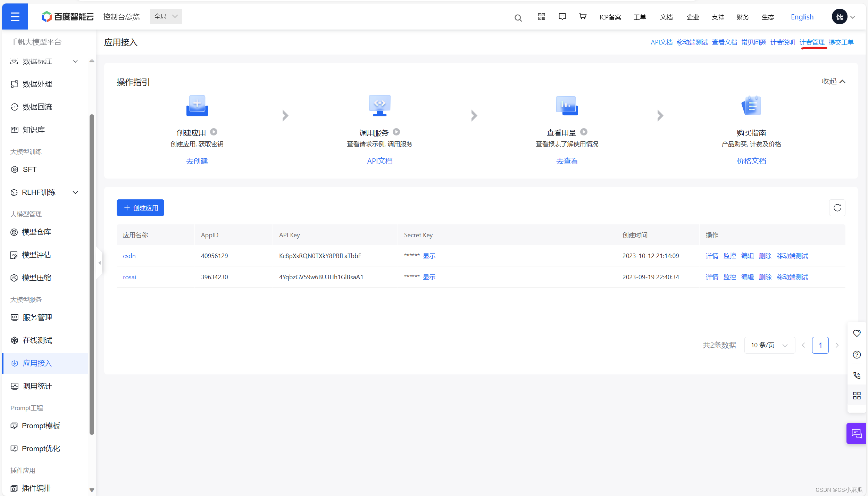868x496 pixels.
Task: Click the 去创建 link
Action: (x=197, y=161)
